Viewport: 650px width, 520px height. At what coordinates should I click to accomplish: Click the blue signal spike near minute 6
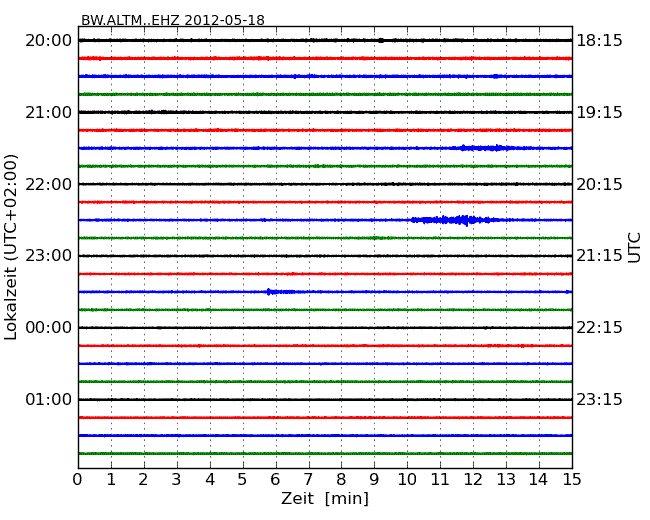(279, 292)
